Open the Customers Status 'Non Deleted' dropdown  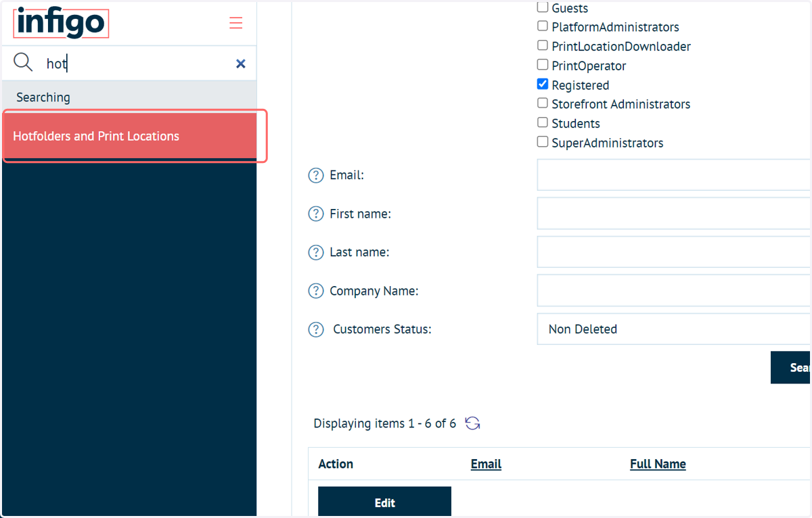click(x=674, y=329)
